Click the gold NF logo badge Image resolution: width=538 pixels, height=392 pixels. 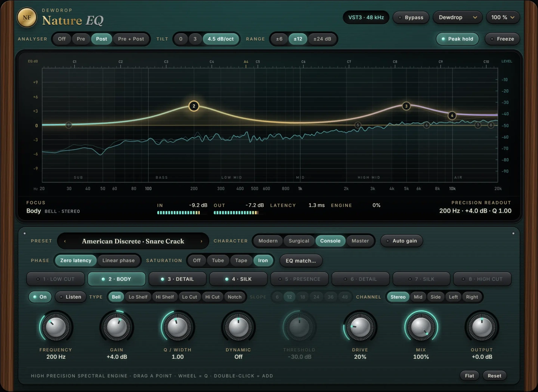(27, 18)
